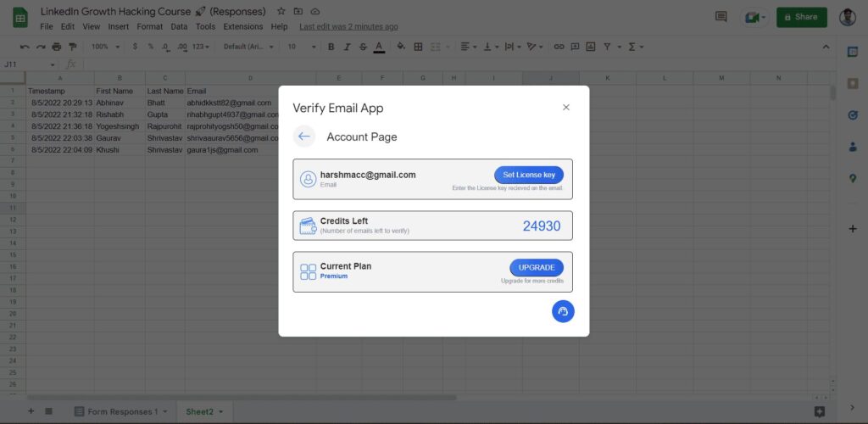The height and width of the screenshot is (424, 868).
Task: Toggle italic formatting
Action: point(347,47)
